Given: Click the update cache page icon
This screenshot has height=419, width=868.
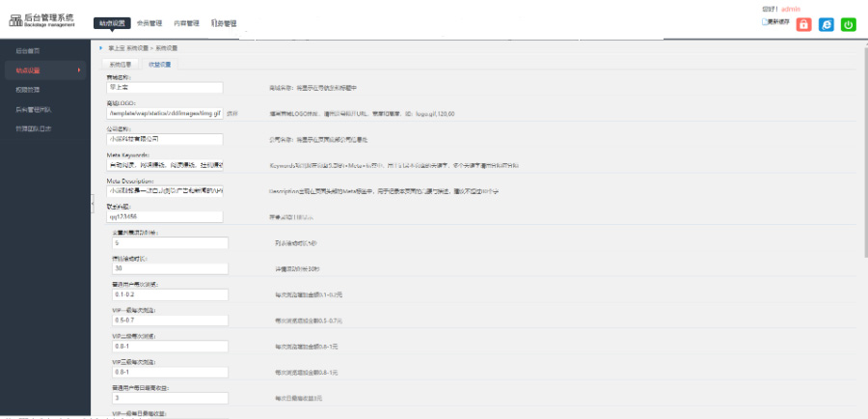Looking at the screenshot, I should pyautogui.click(x=765, y=21).
